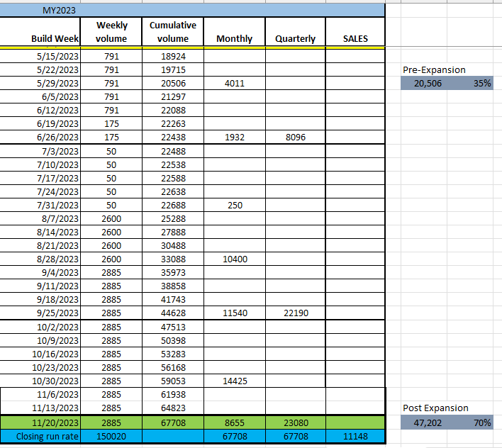502x448 pixels.
Task: Select the SALES header cell
Action: pos(355,38)
